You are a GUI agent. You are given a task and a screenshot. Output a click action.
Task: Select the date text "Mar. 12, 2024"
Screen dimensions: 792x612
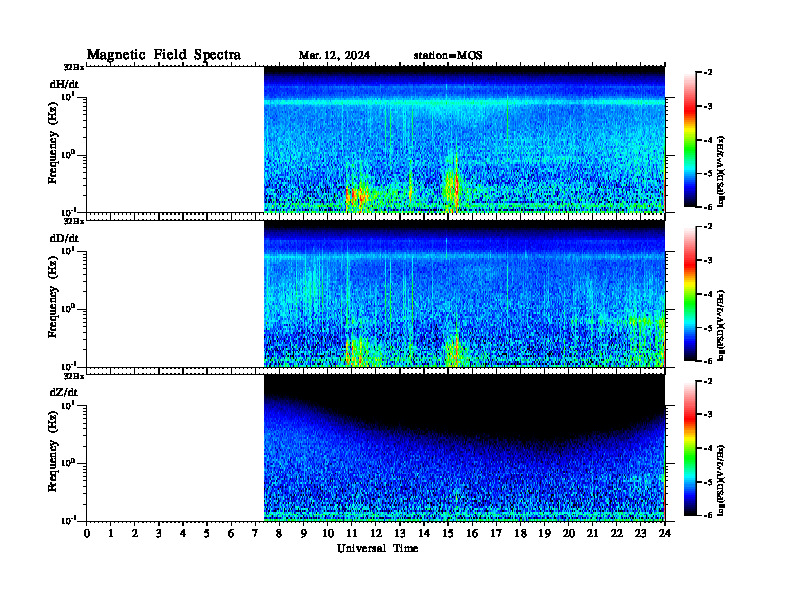(x=334, y=55)
